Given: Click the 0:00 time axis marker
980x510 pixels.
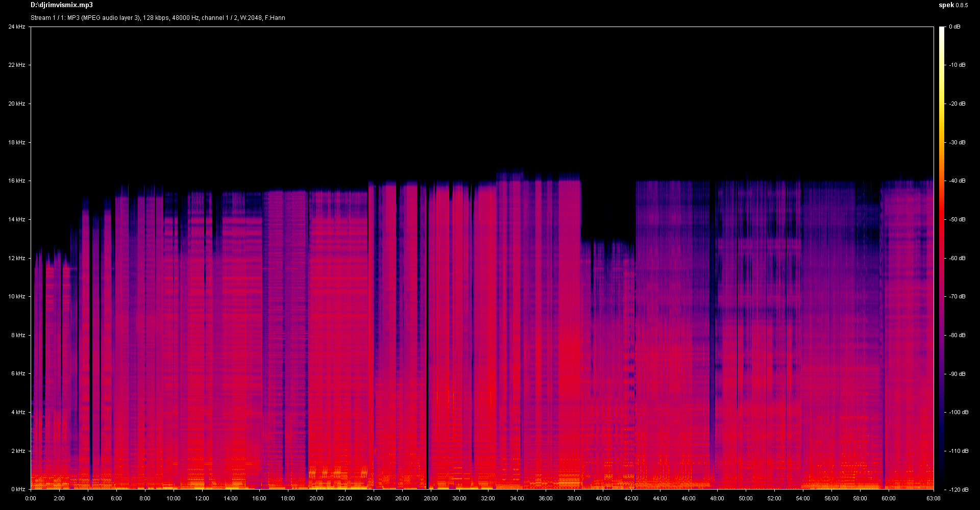Looking at the screenshot, I should [x=31, y=498].
